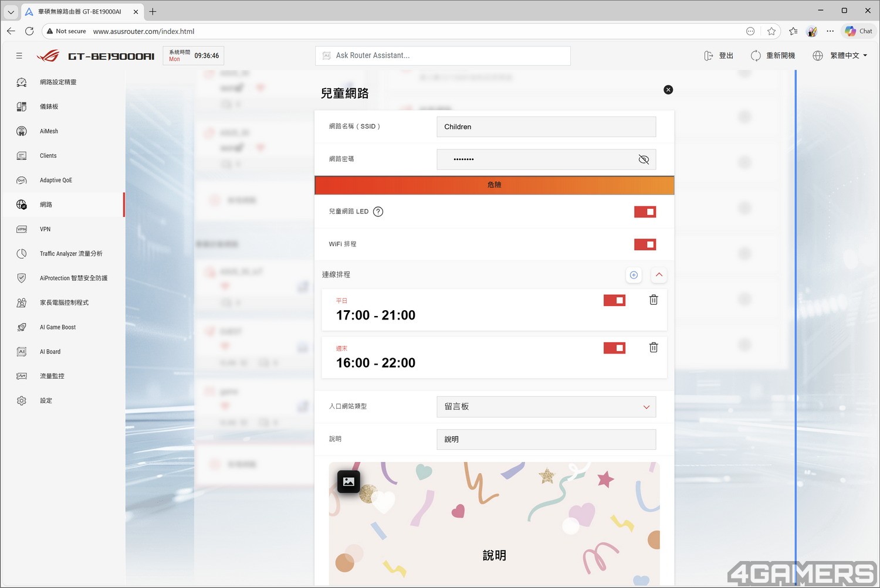
Task: Go to AiProtection 智慧安全防護 in sidebar
Action: click(x=73, y=278)
